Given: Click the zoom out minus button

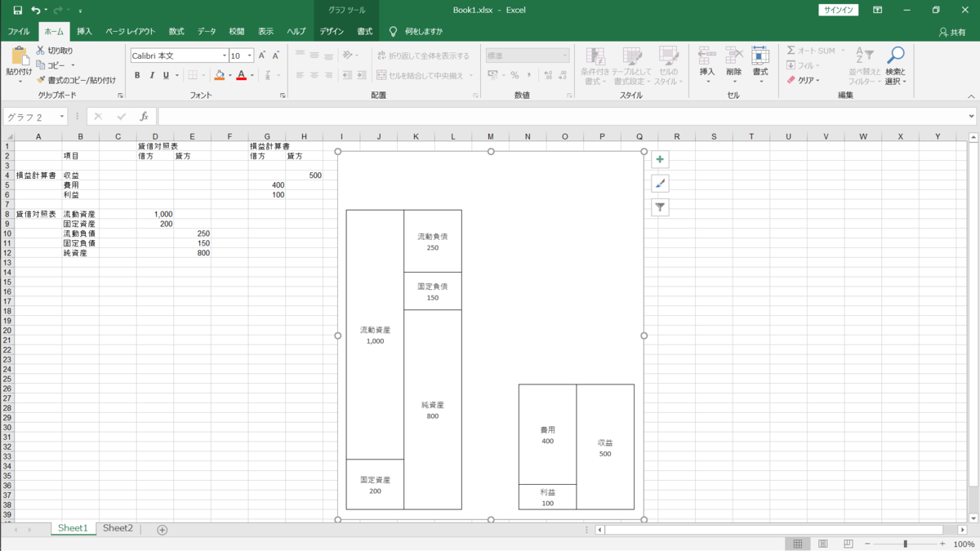Looking at the screenshot, I should [x=867, y=544].
